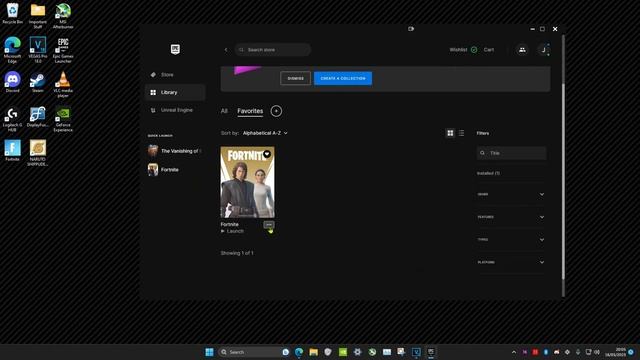The image size is (640, 360).
Task: Open volume control in system tray
Action: click(597, 352)
